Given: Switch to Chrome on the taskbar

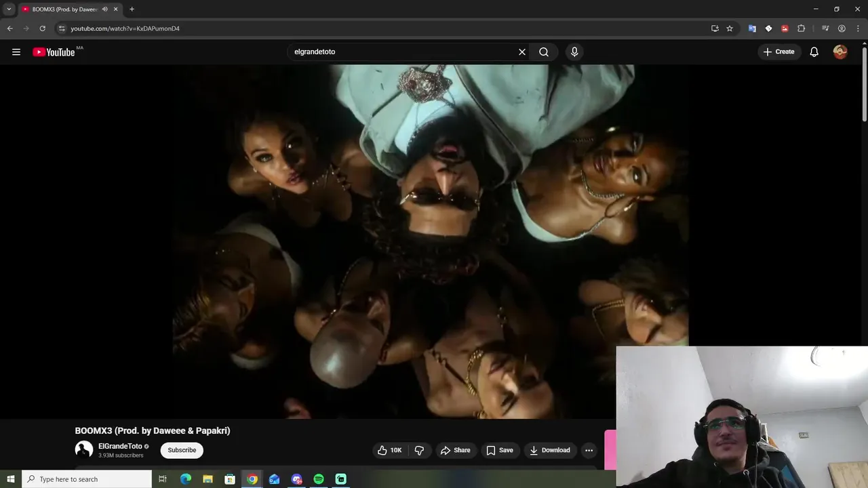Looking at the screenshot, I should [252, 479].
